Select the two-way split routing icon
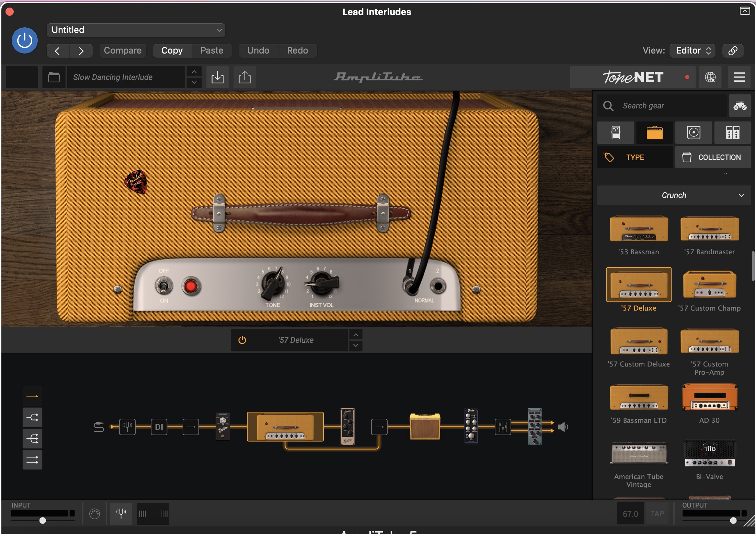Image resolution: width=756 pixels, height=534 pixels. [x=32, y=417]
